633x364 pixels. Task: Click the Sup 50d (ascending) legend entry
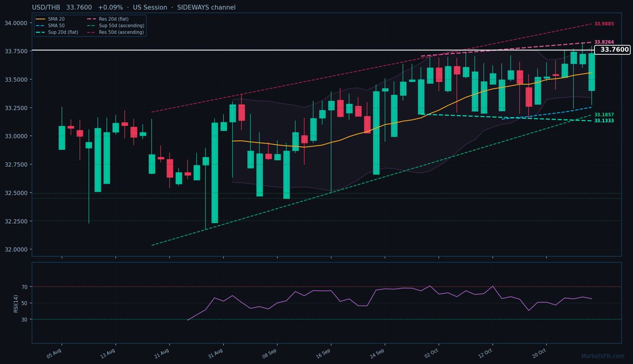click(x=115, y=25)
